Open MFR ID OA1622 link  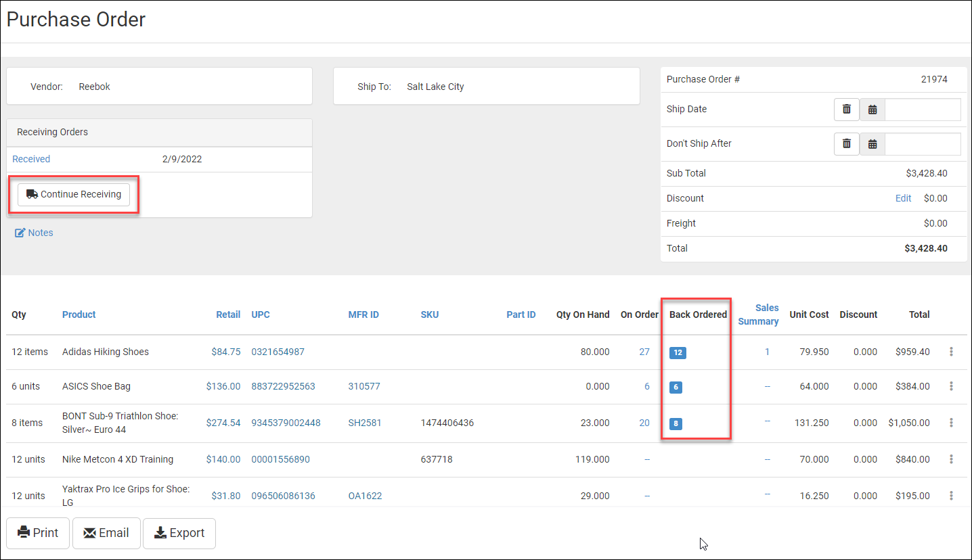pyautogui.click(x=365, y=496)
